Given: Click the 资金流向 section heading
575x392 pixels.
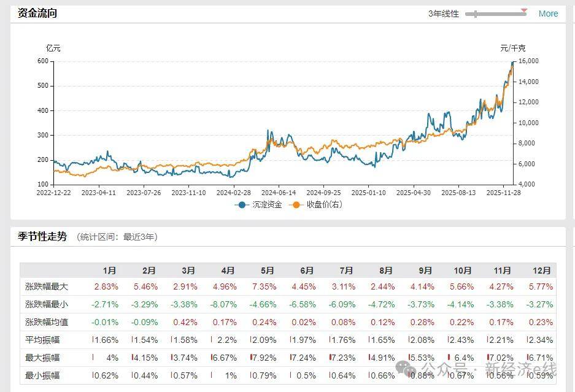Looking at the screenshot, I should (37, 12).
